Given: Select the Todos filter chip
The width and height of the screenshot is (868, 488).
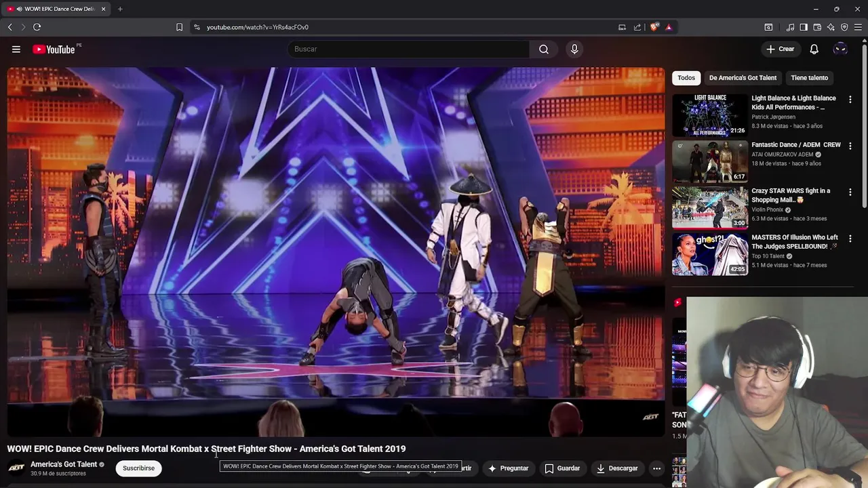Looking at the screenshot, I should [x=686, y=78].
